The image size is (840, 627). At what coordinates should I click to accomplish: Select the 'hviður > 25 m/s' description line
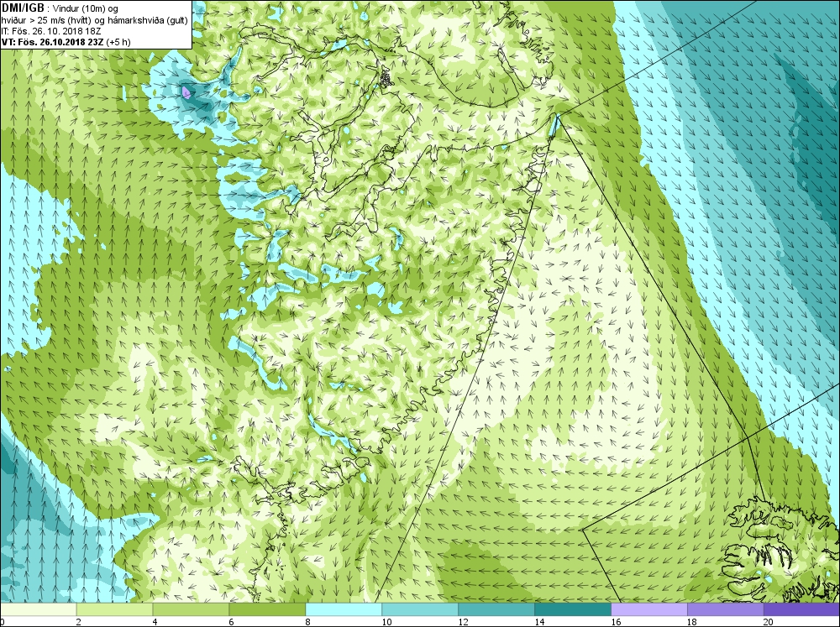(x=95, y=20)
